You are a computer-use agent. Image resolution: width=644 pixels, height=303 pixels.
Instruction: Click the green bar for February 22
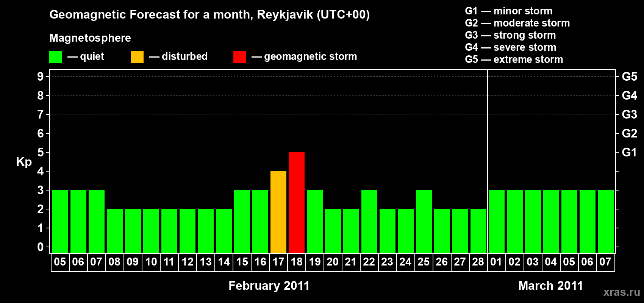pos(369,221)
